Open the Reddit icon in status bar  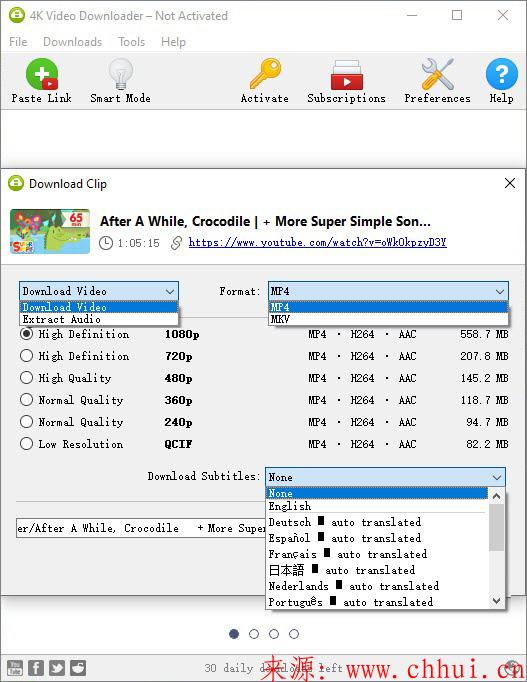tap(78, 668)
